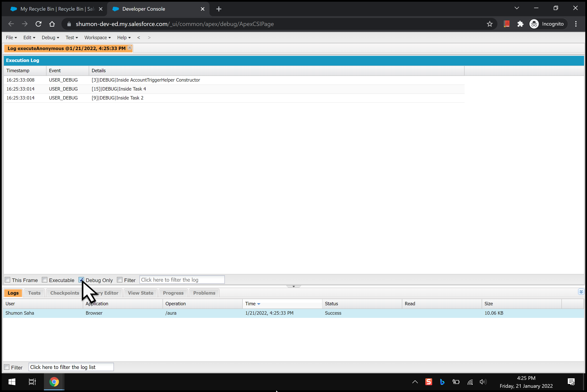Open Windows Start menu
The image size is (587, 392).
click(12, 382)
